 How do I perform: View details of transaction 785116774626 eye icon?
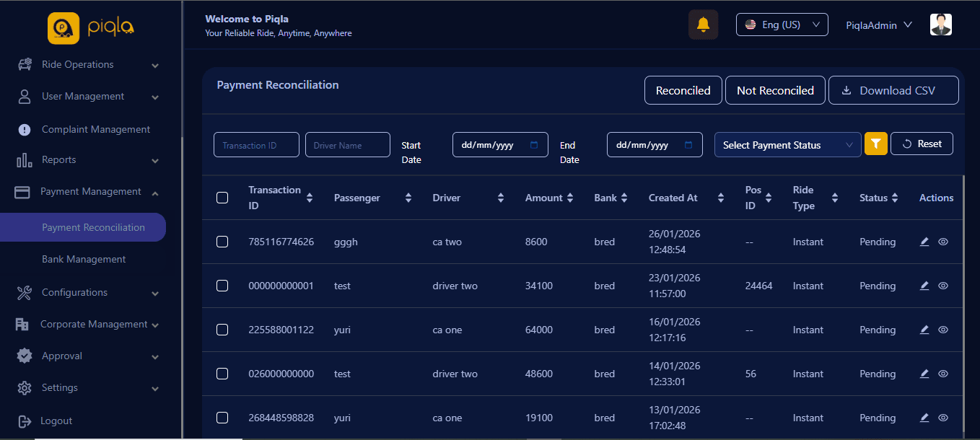(942, 242)
